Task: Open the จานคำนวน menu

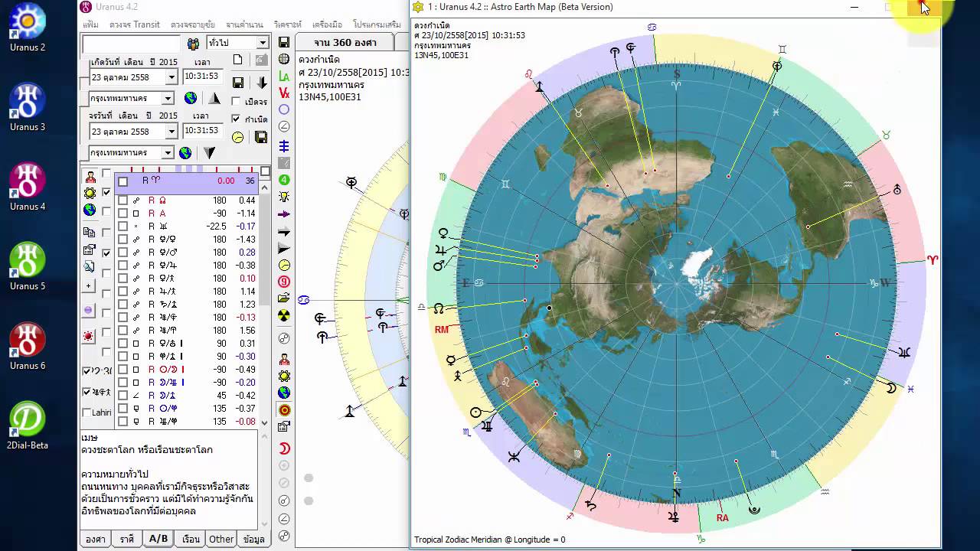Action: click(x=243, y=24)
